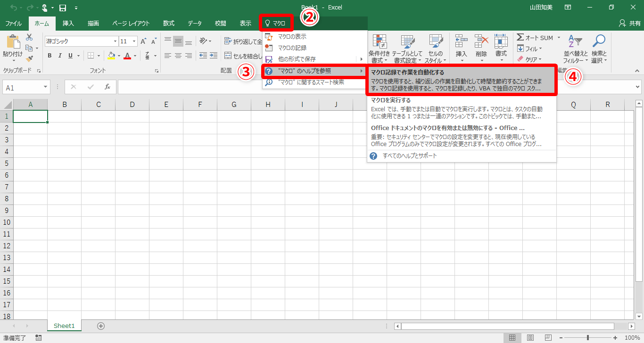Apply red font color A

click(x=127, y=56)
